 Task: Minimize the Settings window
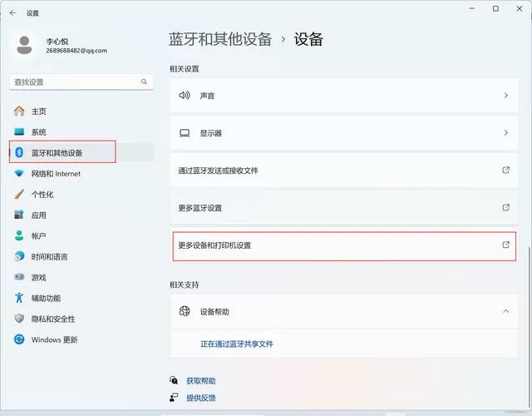pos(472,8)
